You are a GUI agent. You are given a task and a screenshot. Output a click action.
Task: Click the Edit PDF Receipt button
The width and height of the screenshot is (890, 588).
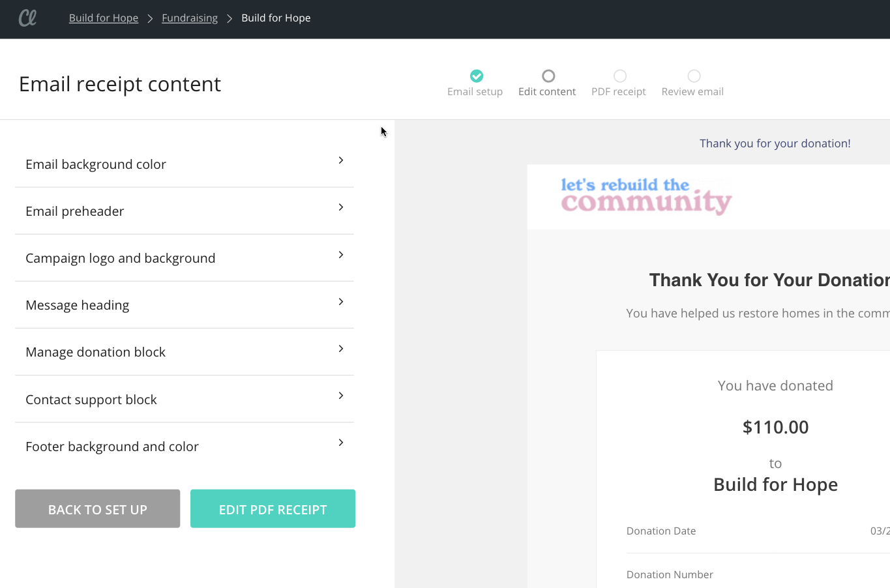(273, 508)
